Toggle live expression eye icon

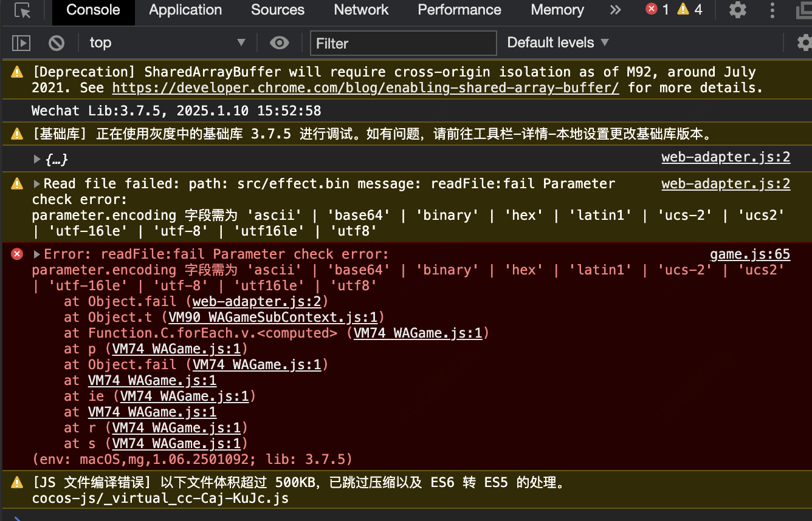(279, 43)
